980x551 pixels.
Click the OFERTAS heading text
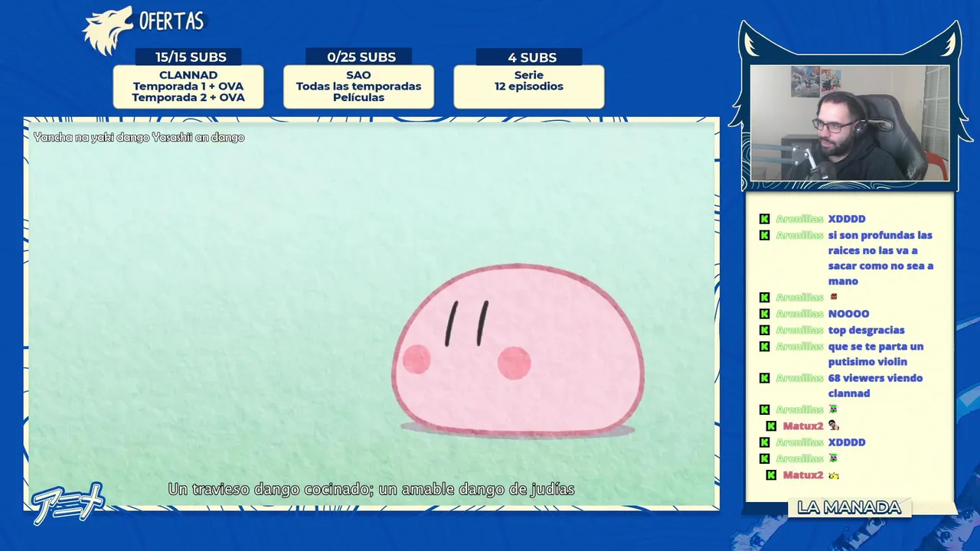(x=171, y=21)
